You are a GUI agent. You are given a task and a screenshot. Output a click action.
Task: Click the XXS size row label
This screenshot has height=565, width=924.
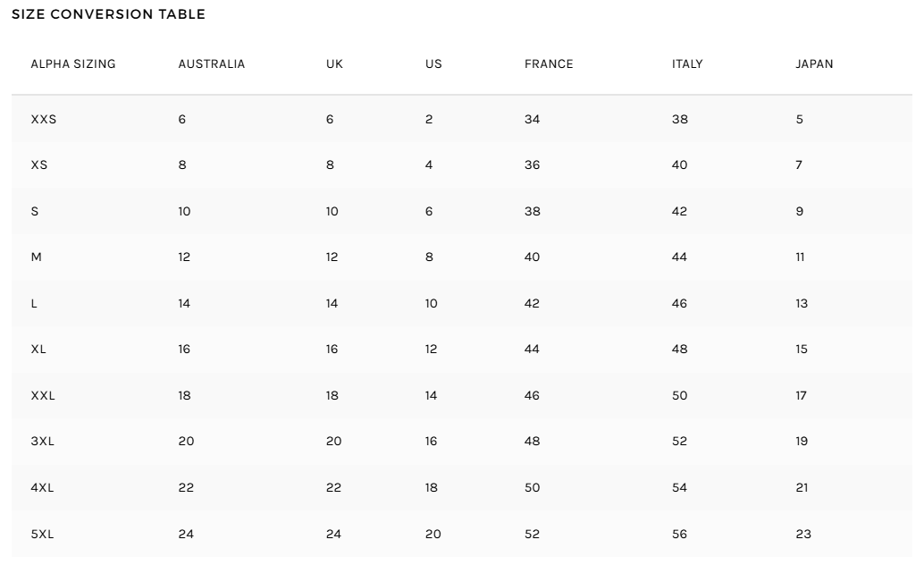(x=44, y=119)
